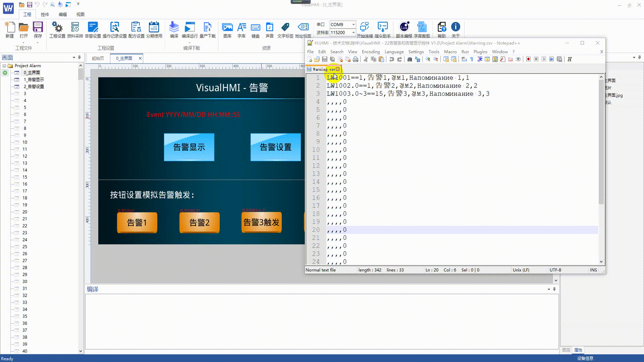Open the 图库 image library

pos(227,27)
